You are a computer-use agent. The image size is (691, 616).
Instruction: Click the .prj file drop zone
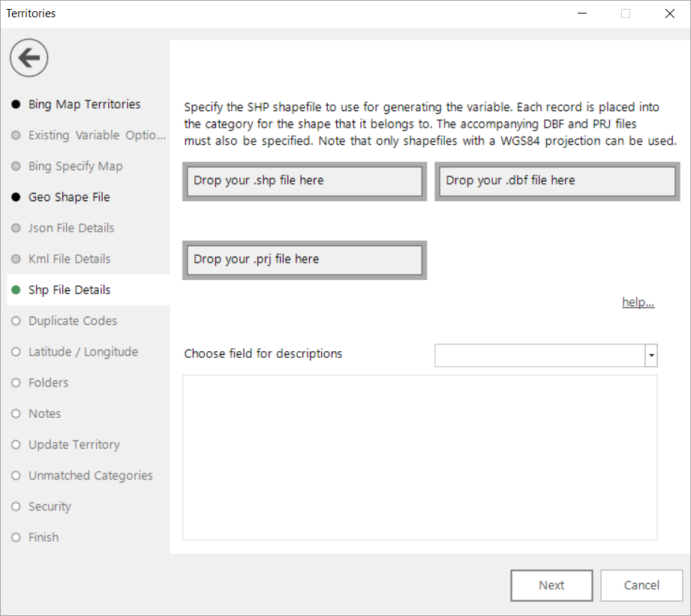pyautogui.click(x=305, y=260)
